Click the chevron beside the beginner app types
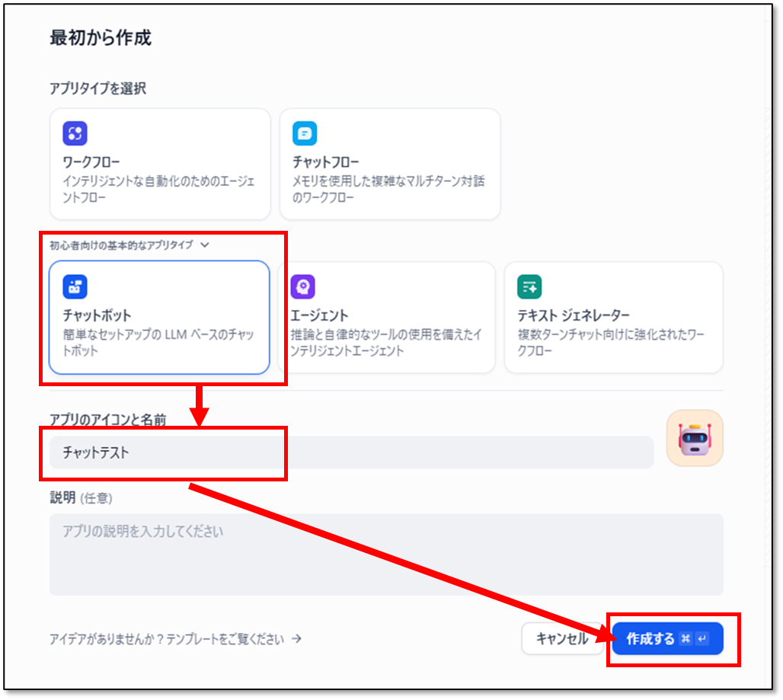This screenshot has height=700, width=783. point(205,245)
